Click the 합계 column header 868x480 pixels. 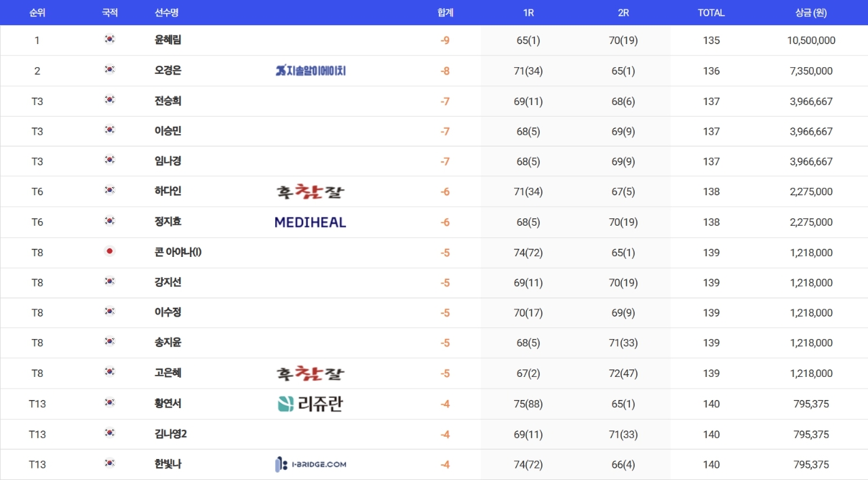(446, 13)
